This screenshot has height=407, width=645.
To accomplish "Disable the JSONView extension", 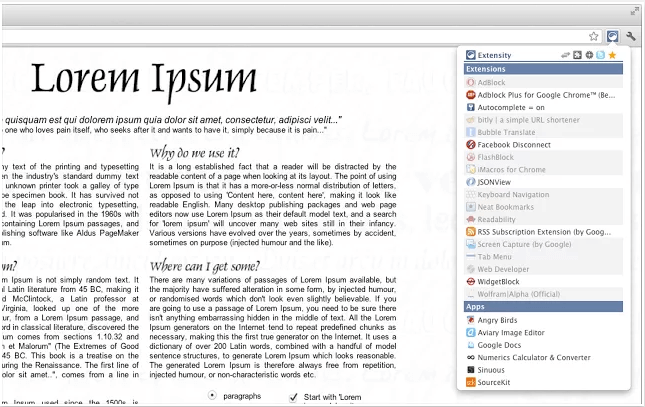I will [543, 182].
